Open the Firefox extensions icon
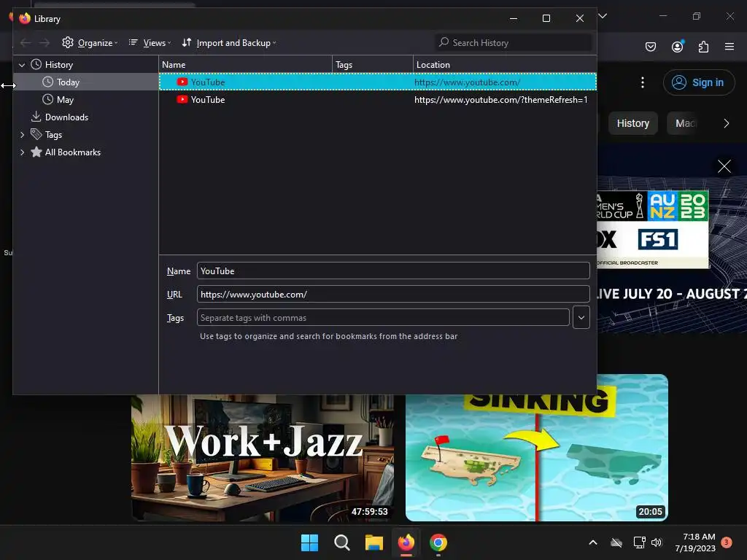747x560 pixels. point(703,47)
